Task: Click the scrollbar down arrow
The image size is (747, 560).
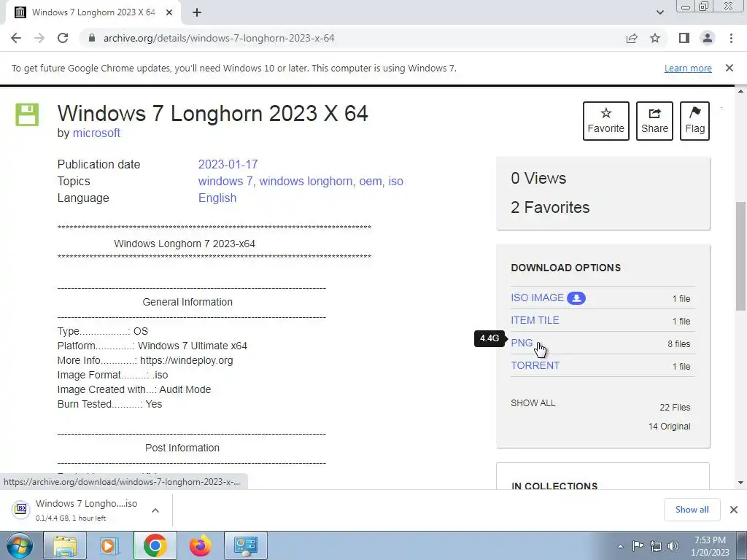Action: coord(740,483)
